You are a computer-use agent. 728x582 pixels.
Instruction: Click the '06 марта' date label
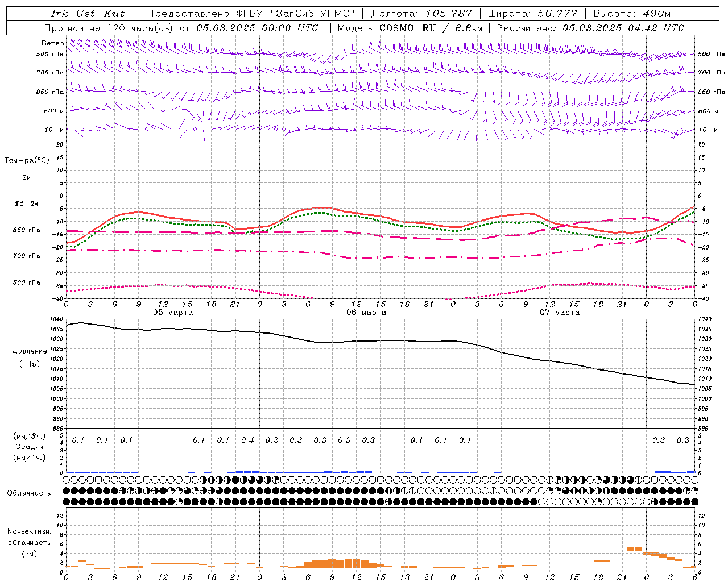tap(366, 313)
